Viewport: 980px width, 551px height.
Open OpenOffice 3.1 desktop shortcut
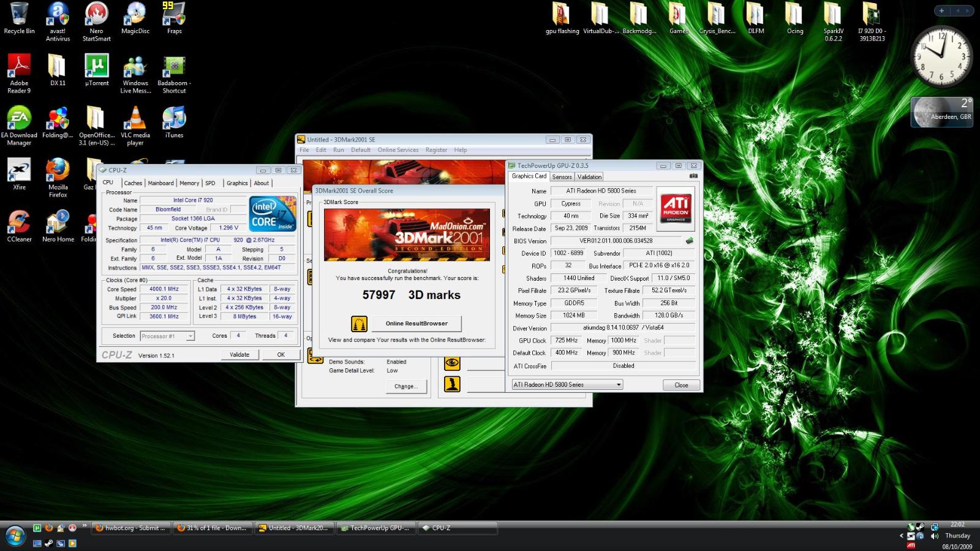[96, 126]
